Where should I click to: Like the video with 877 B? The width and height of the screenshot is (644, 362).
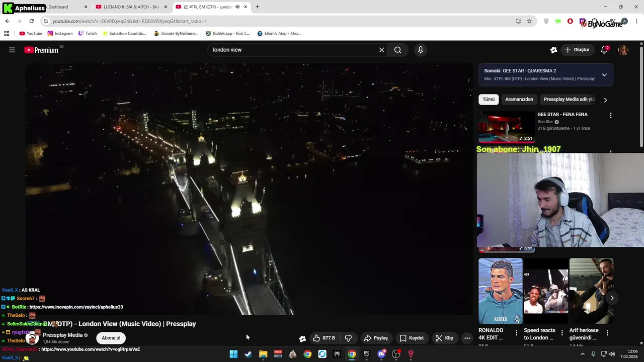click(x=324, y=338)
